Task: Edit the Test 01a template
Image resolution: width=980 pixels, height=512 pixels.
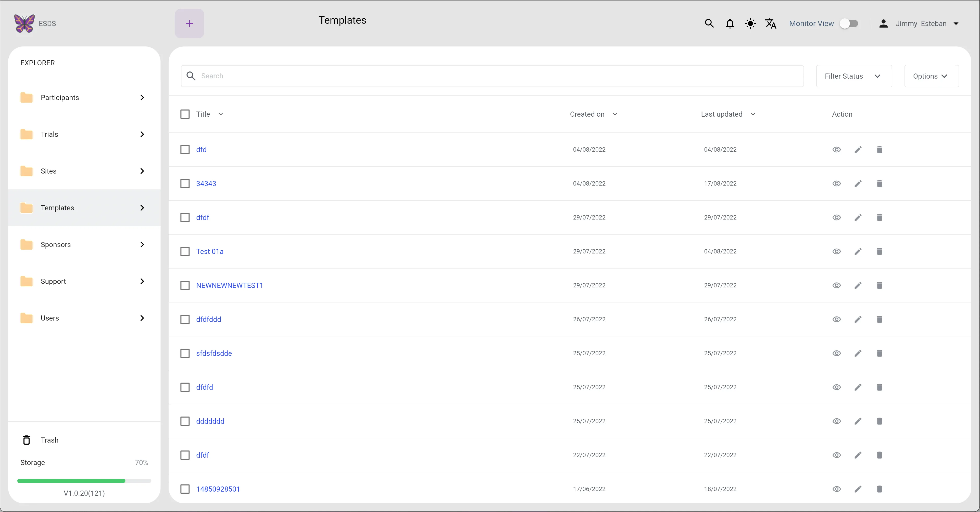Action: pyautogui.click(x=858, y=251)
